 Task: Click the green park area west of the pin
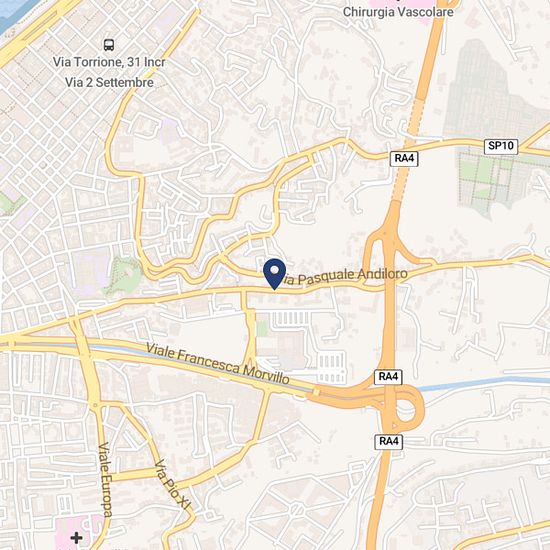(125, 276)
